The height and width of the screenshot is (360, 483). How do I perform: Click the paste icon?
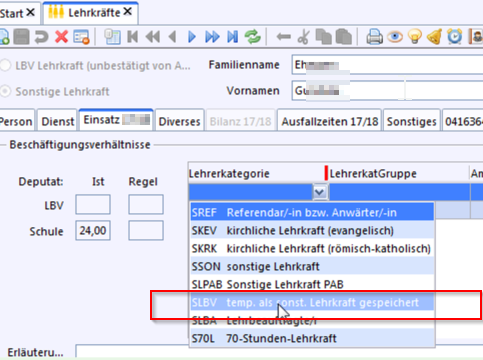click(344, 37)
